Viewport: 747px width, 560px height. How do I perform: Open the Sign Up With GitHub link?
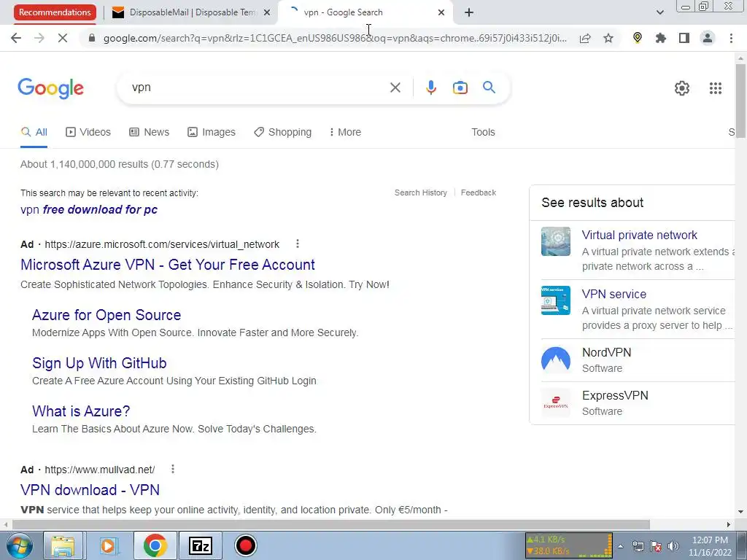[99, 363]
